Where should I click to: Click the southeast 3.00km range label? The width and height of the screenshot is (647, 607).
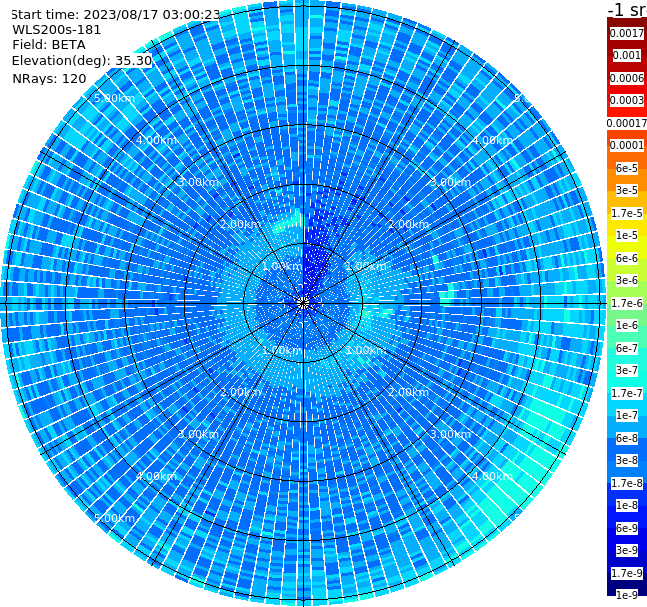click(450, 434)
